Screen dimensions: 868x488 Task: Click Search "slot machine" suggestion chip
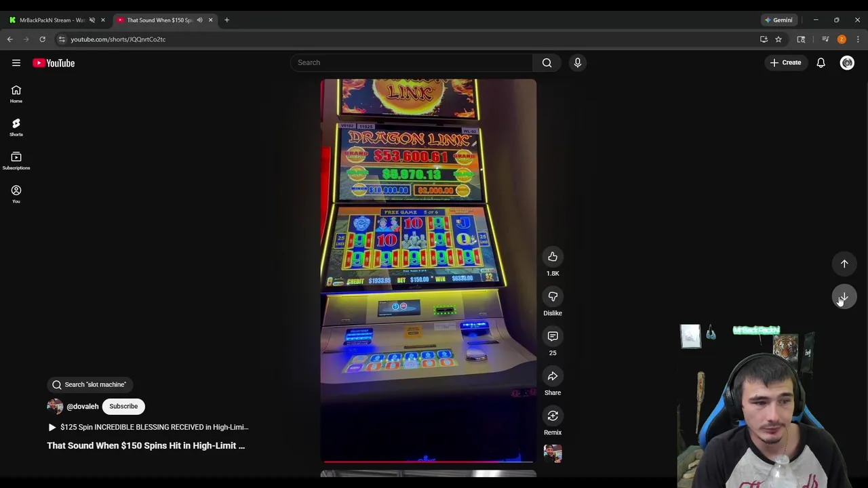click(90, 385)
